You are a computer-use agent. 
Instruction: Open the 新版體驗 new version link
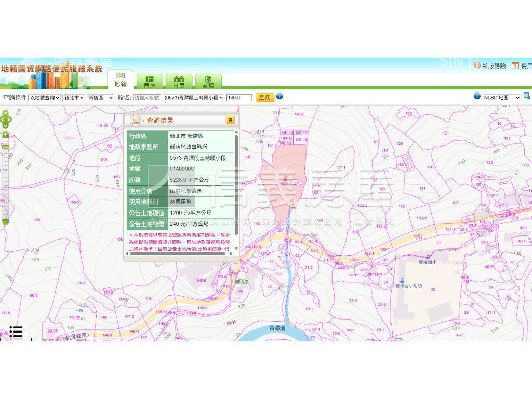pos(494,66)
